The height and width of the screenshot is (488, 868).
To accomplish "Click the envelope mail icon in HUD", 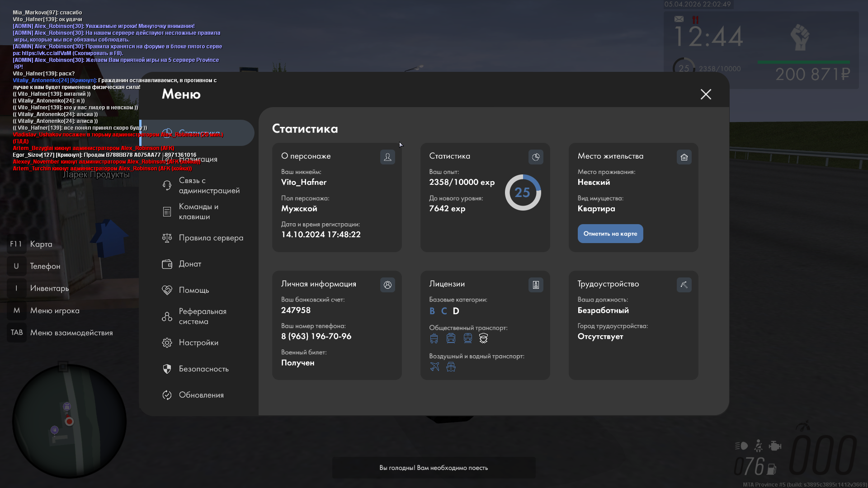I will tap(679, 19).
